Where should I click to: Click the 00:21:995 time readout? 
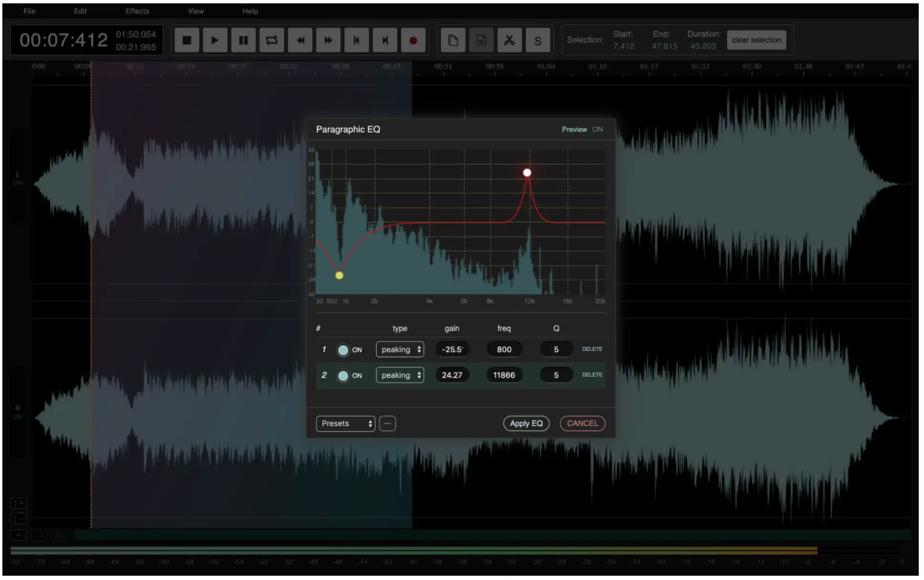tap(136, 47)
